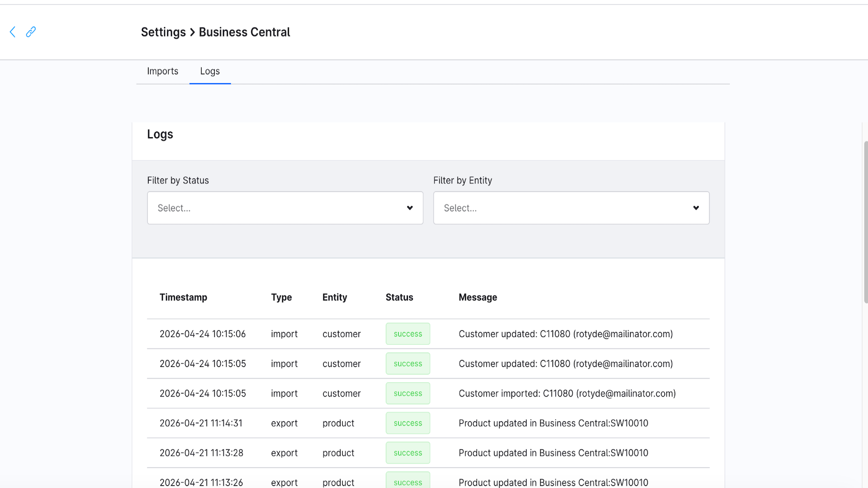Viewport: 868px width, 488px height.
Task: Click the success badge next to Product updated 11:14:31
Action: coord(408,423)
